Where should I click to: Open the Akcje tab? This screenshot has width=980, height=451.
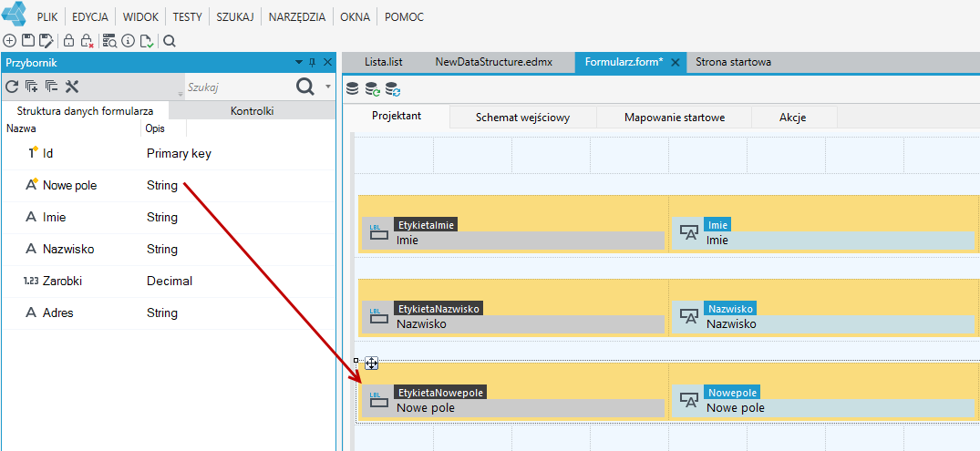tap(792, 117)
